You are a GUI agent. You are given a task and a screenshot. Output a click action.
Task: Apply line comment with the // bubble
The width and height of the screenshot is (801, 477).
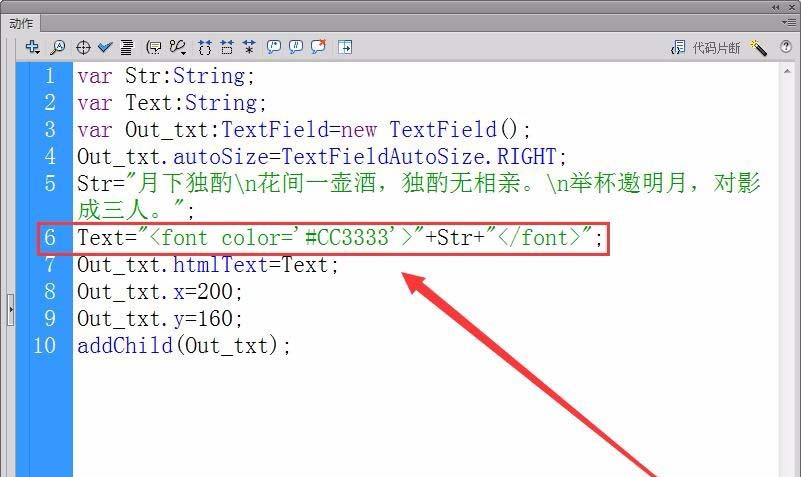coord(296,47)
